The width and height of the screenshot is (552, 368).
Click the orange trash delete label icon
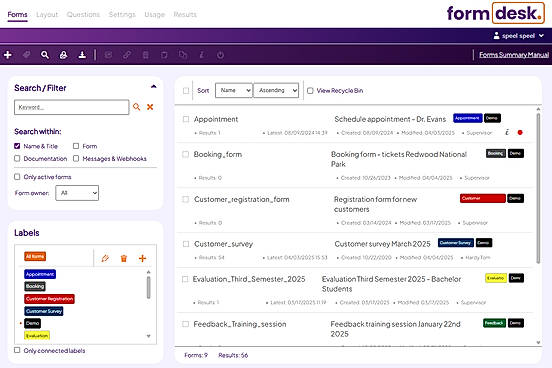click(x=124, y=258)
